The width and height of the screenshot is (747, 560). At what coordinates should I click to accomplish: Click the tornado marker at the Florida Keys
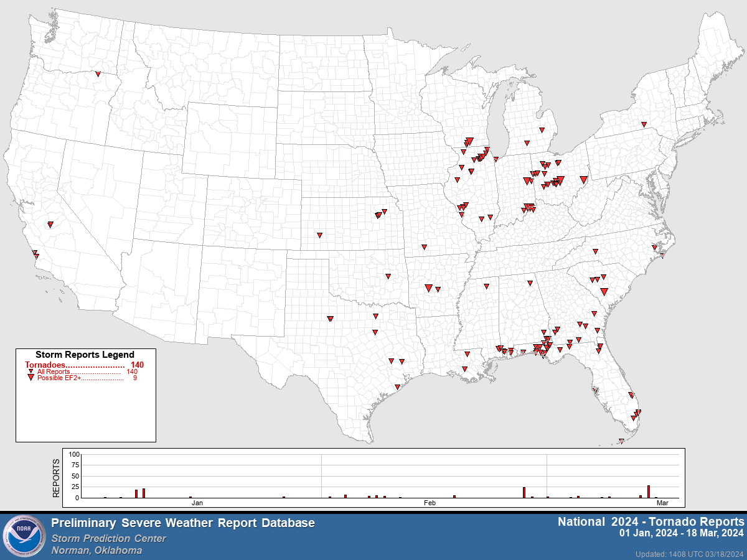[x=621, y=441]
